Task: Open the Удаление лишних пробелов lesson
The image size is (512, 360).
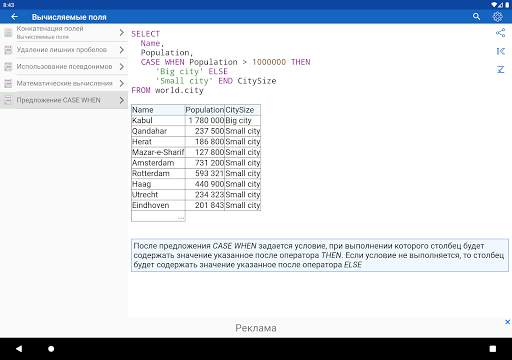Action: tap(64, 50)
